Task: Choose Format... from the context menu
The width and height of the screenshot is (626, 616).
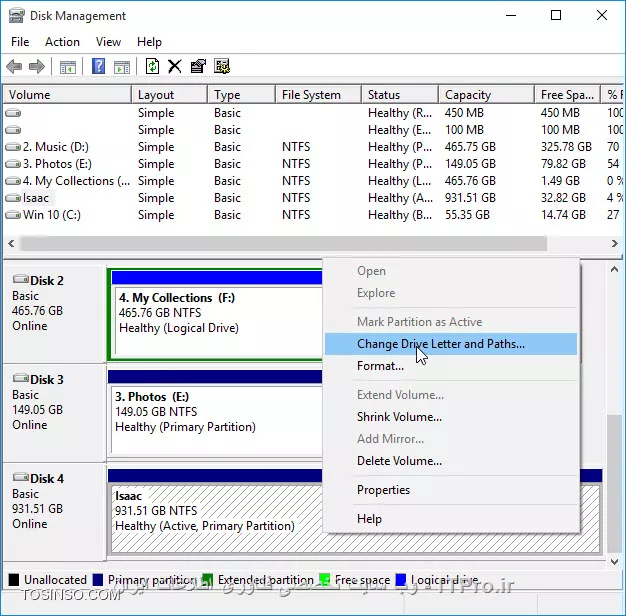Action: (451, 366)
